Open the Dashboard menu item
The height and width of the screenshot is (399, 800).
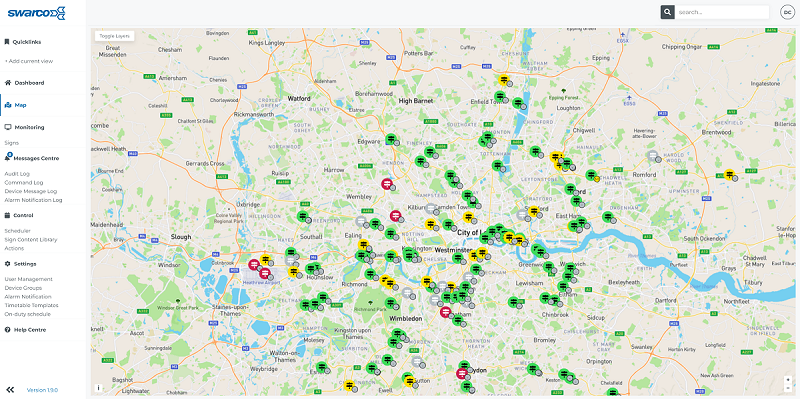(29, 83)
